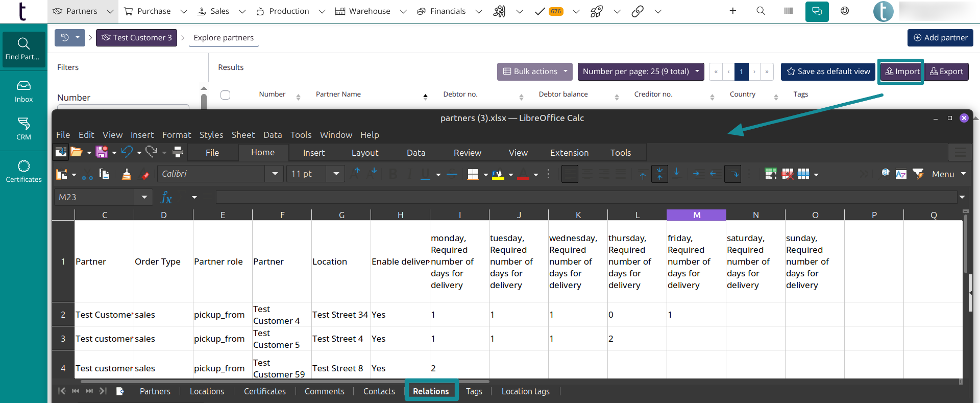Click the clone formatting paintbrush icon
The width and height of the screenshot is (980, 403).
point(126,174)
